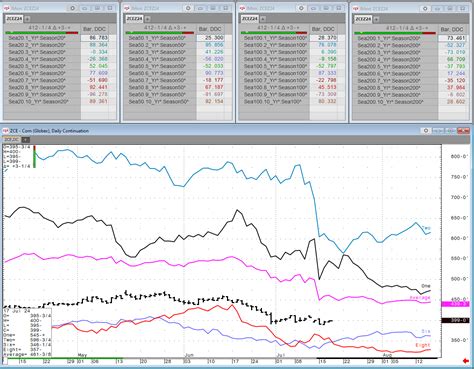Click the Eight label on red curve
Image resolution: width=474 pixels, height=369 pixels.
pos(423,345)
